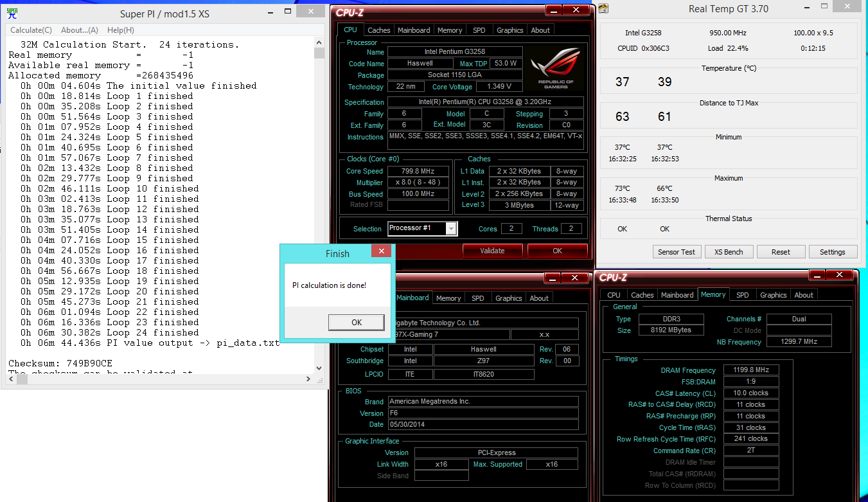
Task: Open the Help(H) menu in Super PI
Action: [121, 30]
